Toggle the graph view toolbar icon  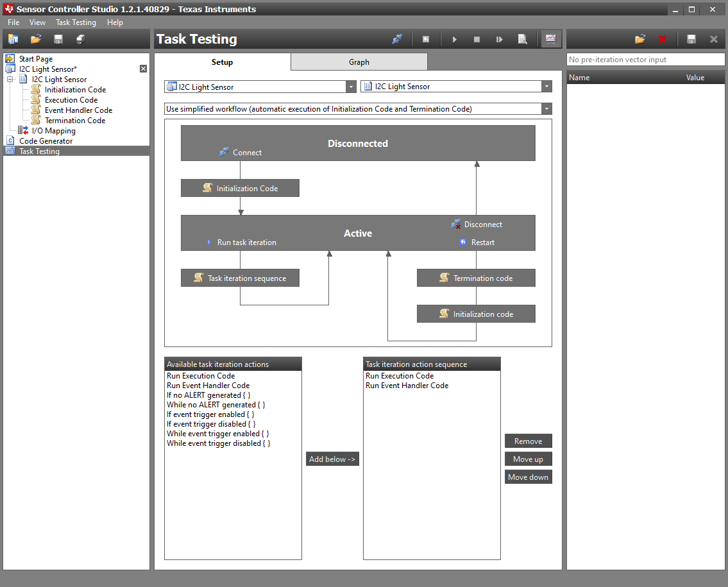pyautogui.click(x=550, y=40)
